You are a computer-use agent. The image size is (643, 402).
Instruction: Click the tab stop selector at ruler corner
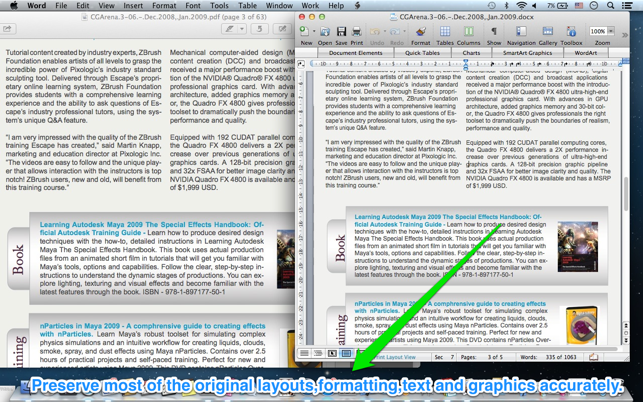[301, 64]
